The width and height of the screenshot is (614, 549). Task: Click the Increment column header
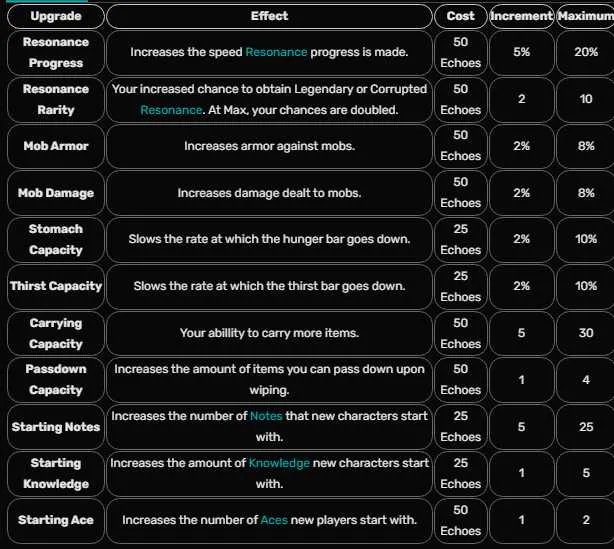point(522,16)
